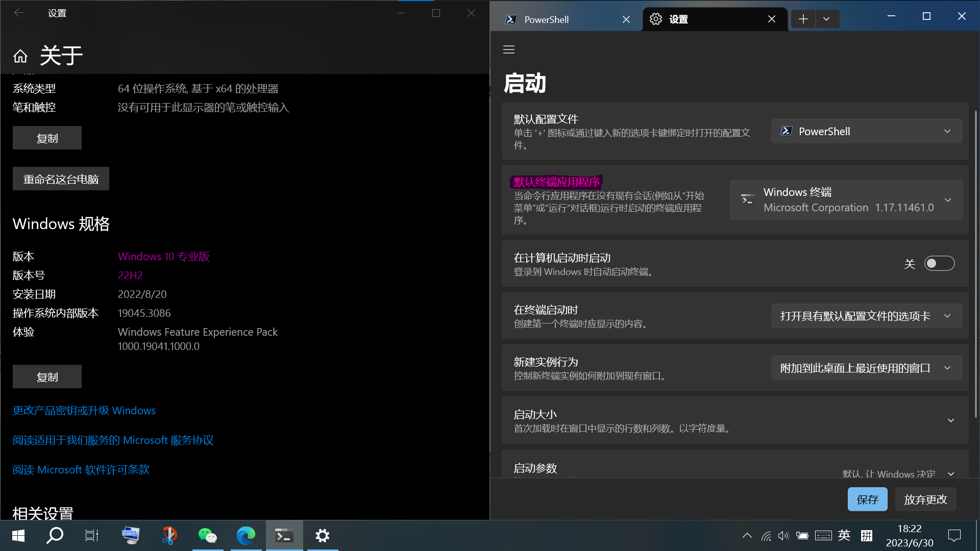
Task: Open the hamburger navigation menu
Action: coord(509,49)
